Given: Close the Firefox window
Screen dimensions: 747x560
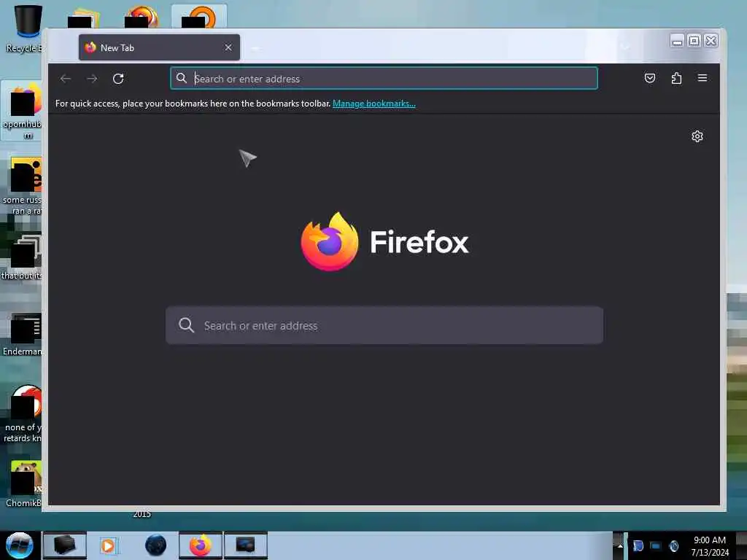Looking at the screenshot, I should click(711, 41).
